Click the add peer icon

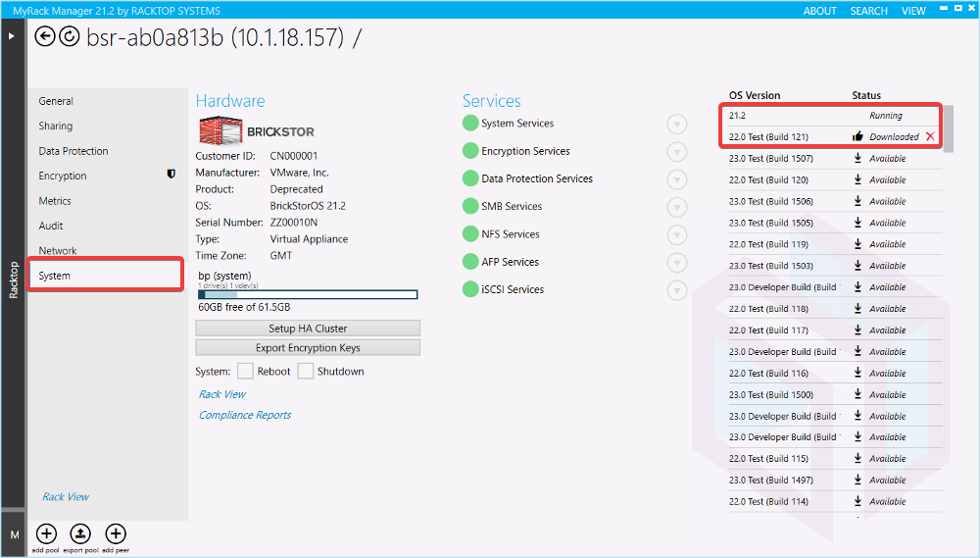point(115,533)
